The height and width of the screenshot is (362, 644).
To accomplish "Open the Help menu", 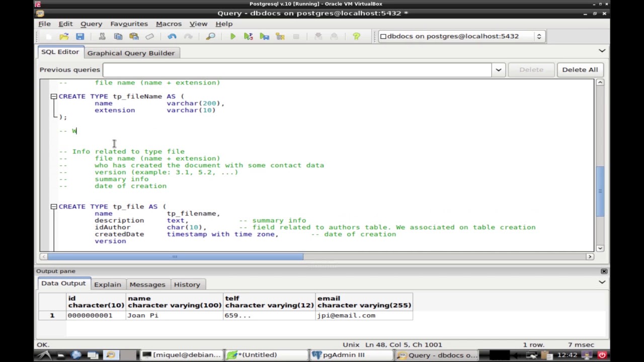I will 224,24.
